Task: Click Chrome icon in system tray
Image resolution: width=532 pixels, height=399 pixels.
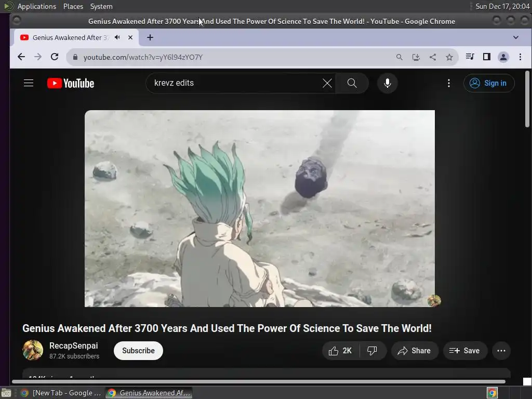Action: 492,393
